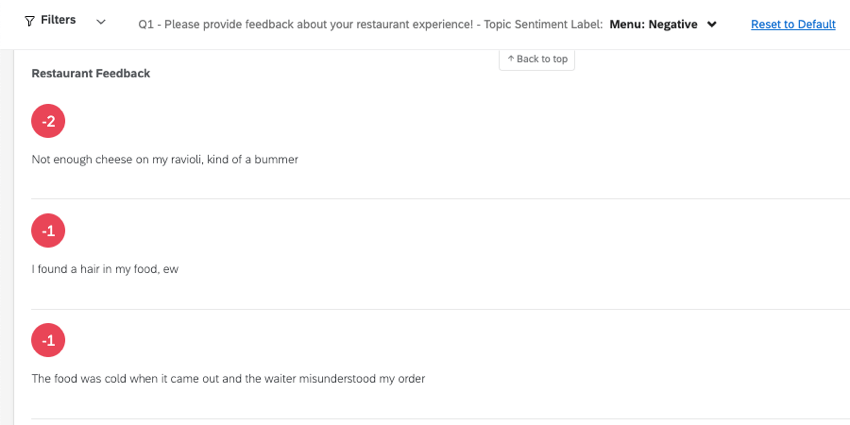Image resolution: width=850 pixels, height=425 pixels.
Task: Click the caret after Menu: Negative
Action: (712, 25)
